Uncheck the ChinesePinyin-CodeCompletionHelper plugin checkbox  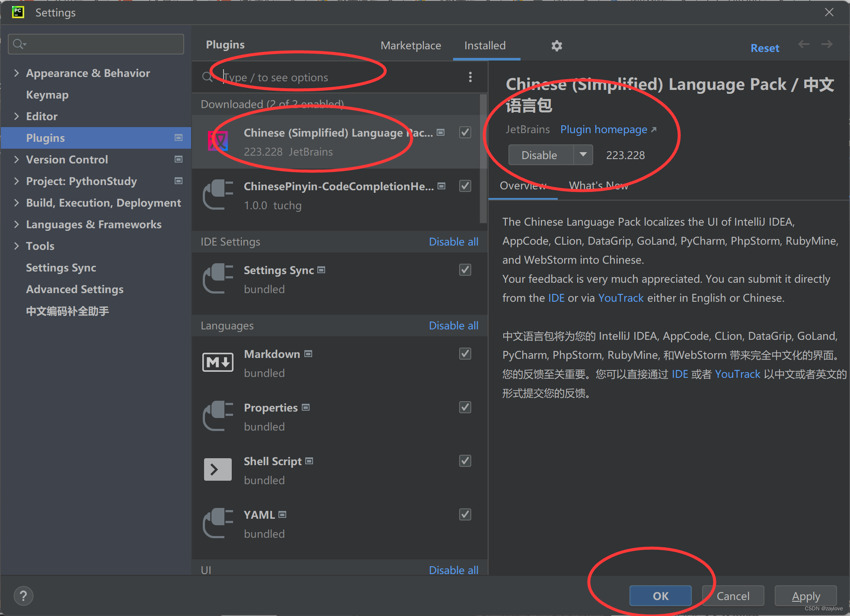click(x=465, y=186)
